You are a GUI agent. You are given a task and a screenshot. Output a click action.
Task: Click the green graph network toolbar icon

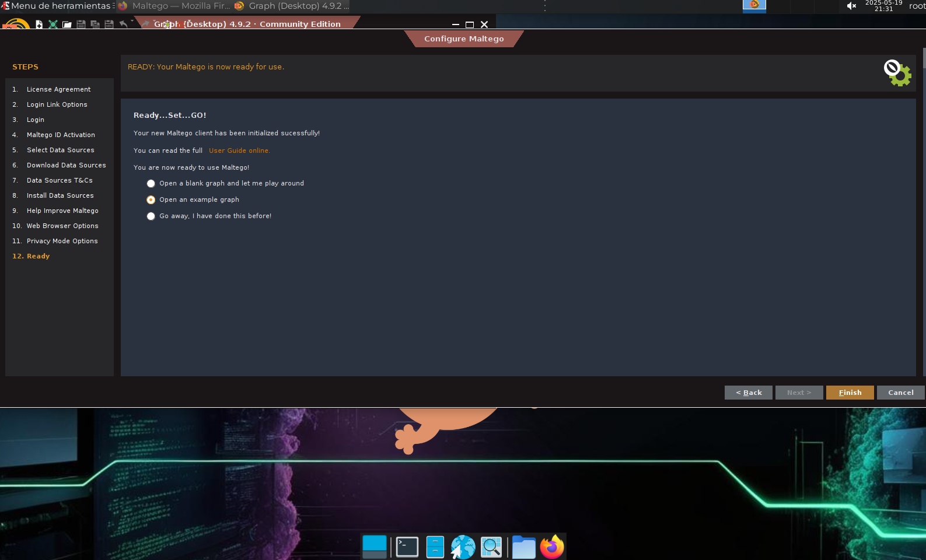point(53,24)
